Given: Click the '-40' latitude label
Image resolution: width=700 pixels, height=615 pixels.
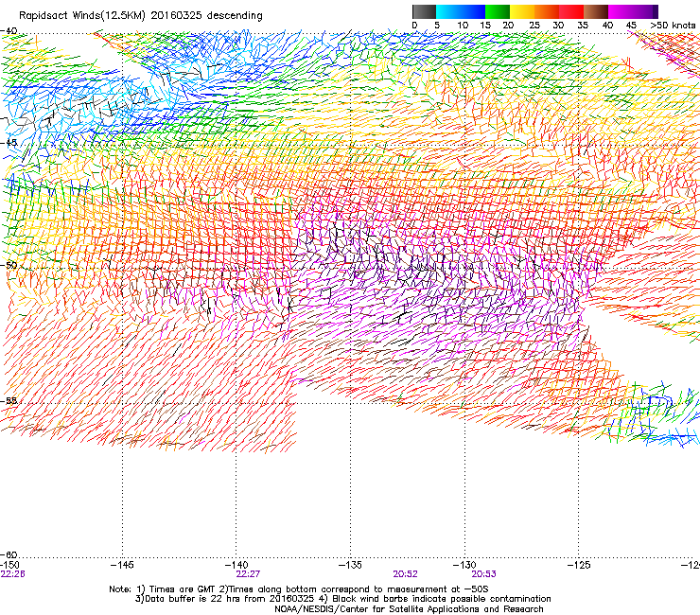Looking at the screenshot, I should pyautogui.click(x=9, y=30).
